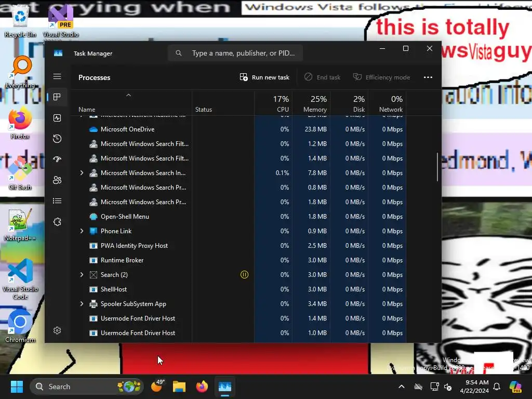Open Task Manager settings gear
The height and width of the screenshot is (399, 532).
57,330
